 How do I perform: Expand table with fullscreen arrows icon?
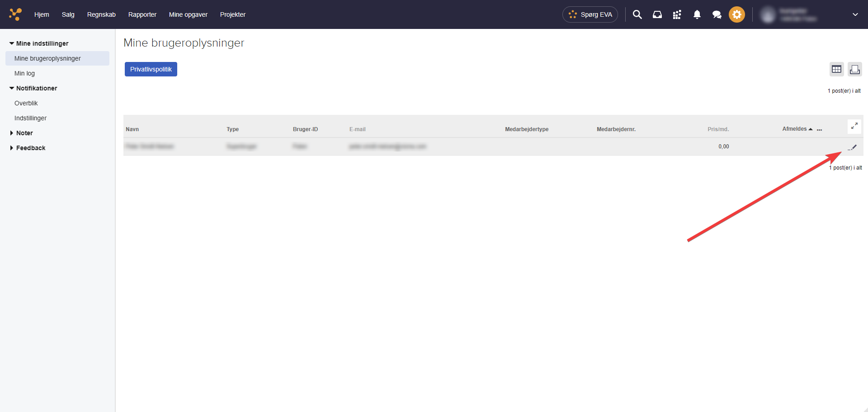point(854,126)
